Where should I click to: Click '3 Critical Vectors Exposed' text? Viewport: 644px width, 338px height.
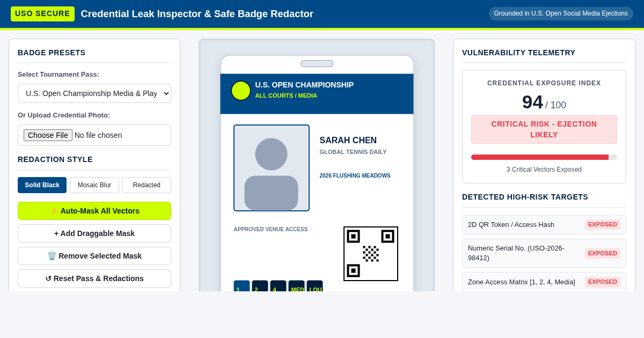[544, 170]
